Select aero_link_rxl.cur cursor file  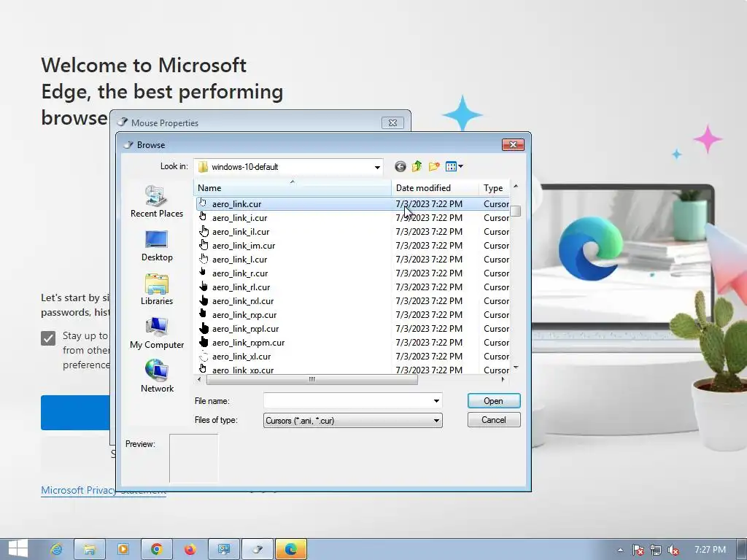tap(243, 300)
